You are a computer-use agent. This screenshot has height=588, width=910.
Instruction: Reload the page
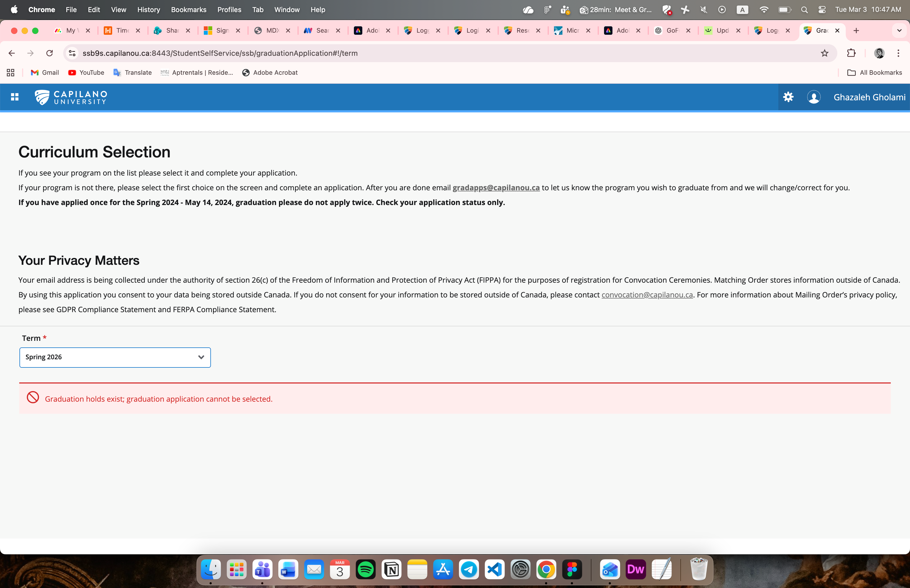(x=49, y=53)
